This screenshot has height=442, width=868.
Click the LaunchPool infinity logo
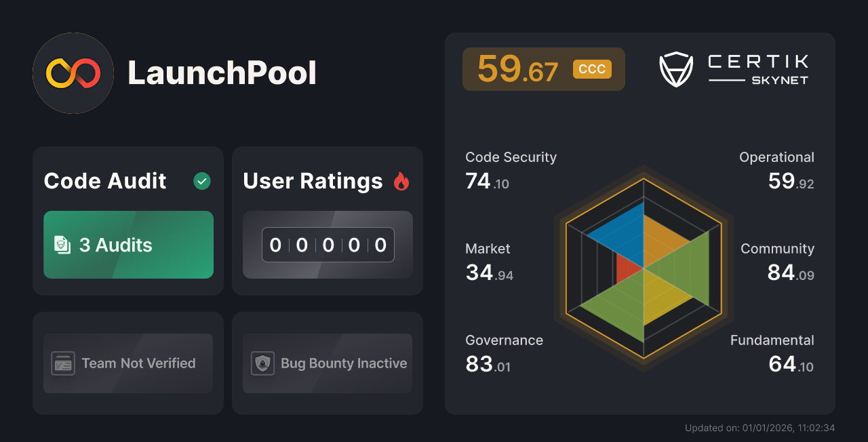pyautogui.click(x=73, y=73)
